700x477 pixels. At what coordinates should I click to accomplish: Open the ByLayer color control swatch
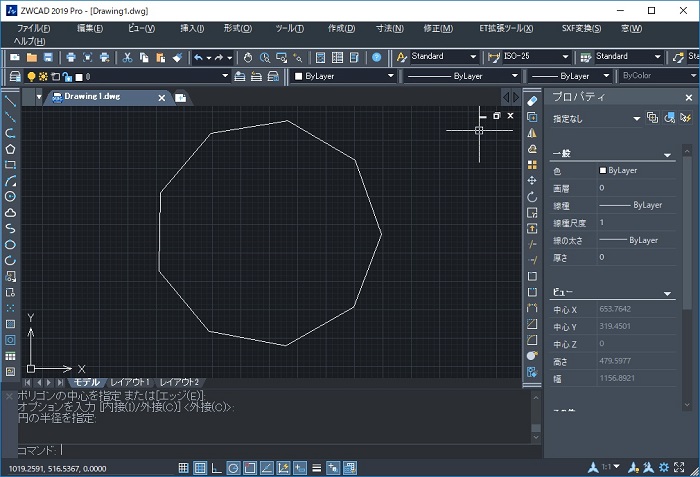point(299,76)
